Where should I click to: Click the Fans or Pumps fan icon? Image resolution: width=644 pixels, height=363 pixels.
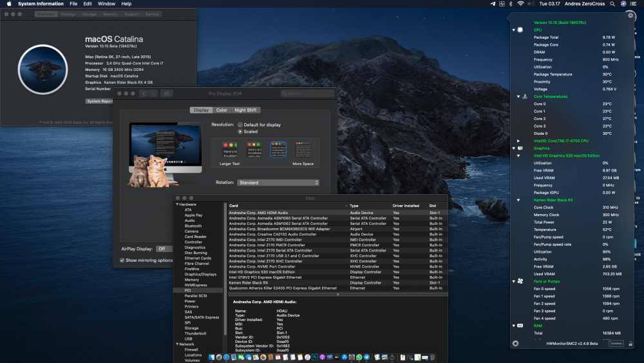520,281
